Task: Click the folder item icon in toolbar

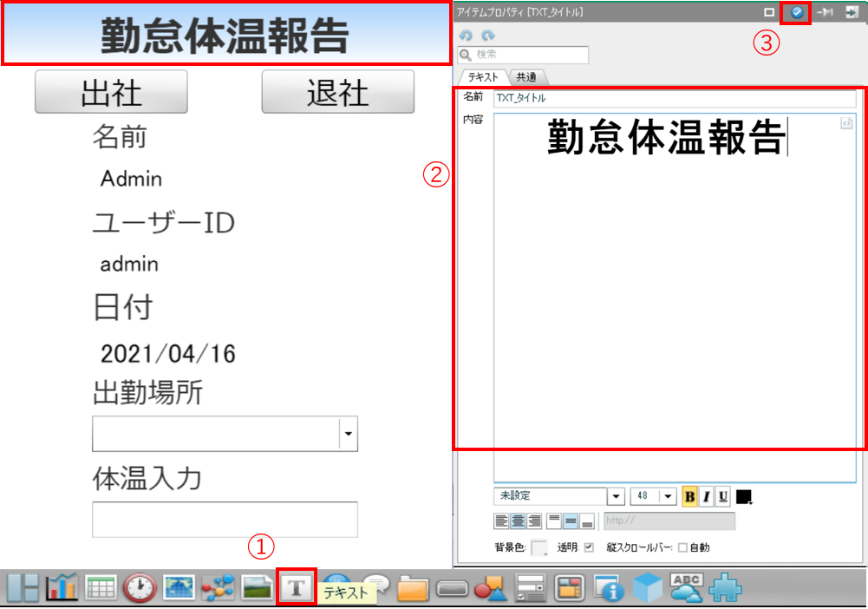Action: point(414,588)
